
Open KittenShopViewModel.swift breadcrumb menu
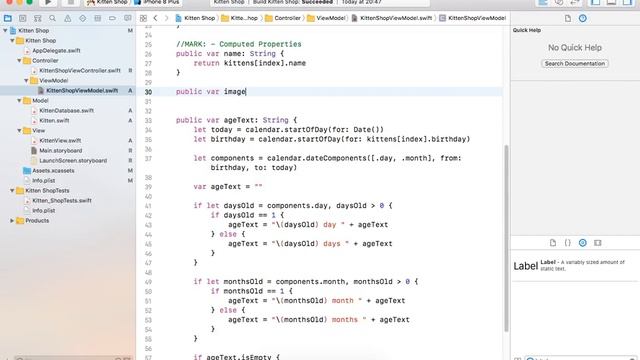[391, 18]
